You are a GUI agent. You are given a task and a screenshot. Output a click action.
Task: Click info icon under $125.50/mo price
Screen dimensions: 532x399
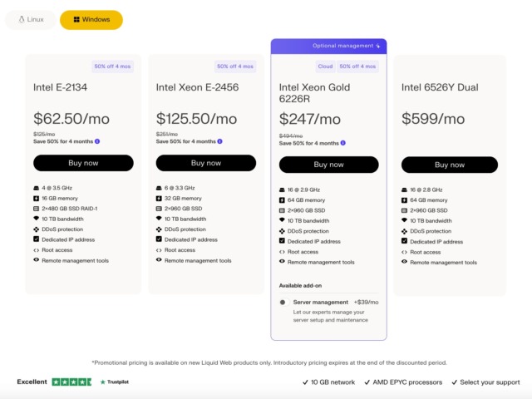pyautogui.click(x=219, y=141)
